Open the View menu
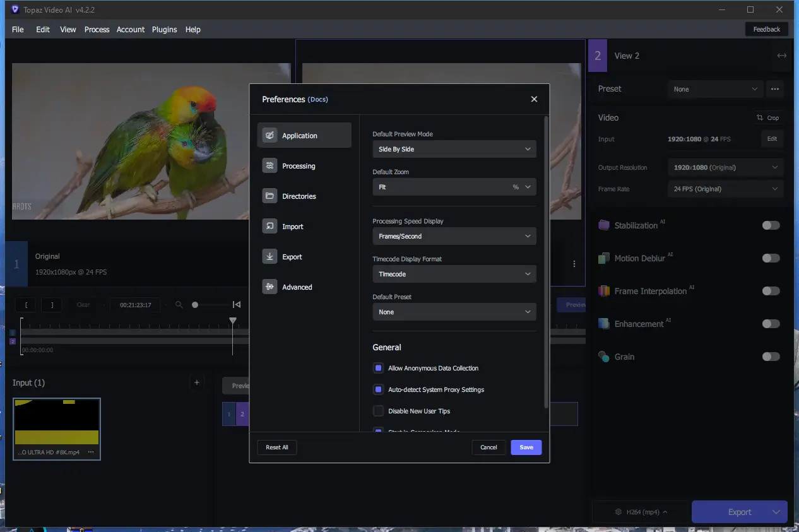Viewport: 799px width, 532px height. (x=68, y=29)
